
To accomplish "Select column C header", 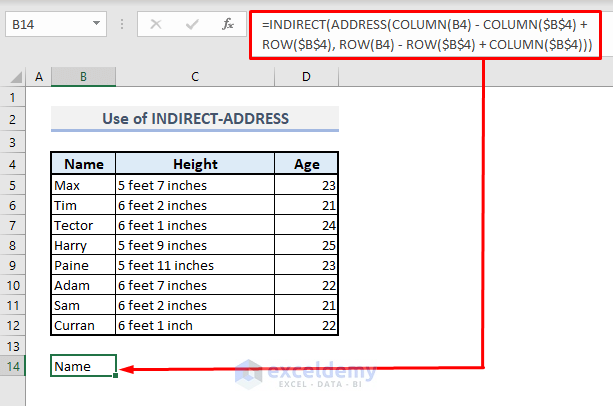I will [x=194, y=77].
